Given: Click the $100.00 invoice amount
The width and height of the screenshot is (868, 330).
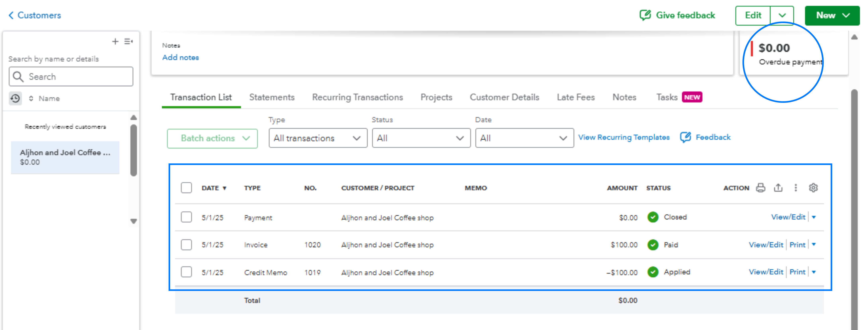Looking at the screenshot, I should (x=624, y=245).
